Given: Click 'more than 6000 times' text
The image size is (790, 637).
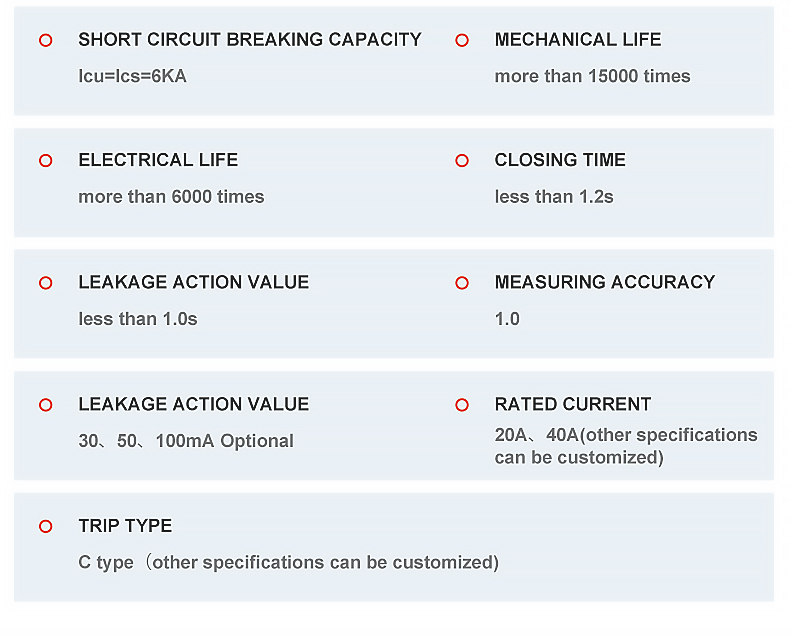Looking at the screenshot, I should 171,197.
